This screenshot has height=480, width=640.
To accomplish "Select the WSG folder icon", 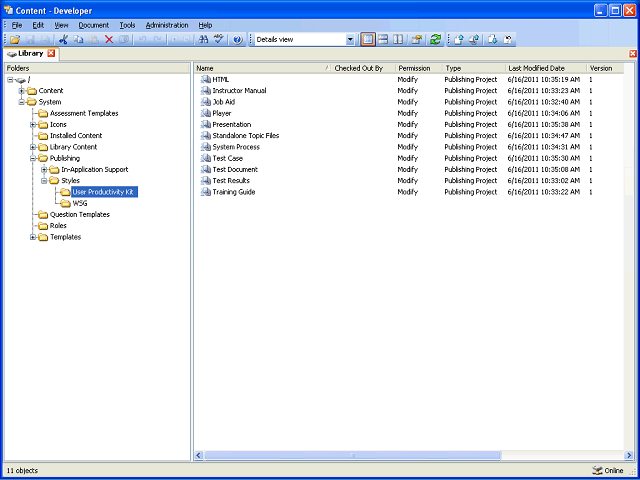I will click(65, 203).
